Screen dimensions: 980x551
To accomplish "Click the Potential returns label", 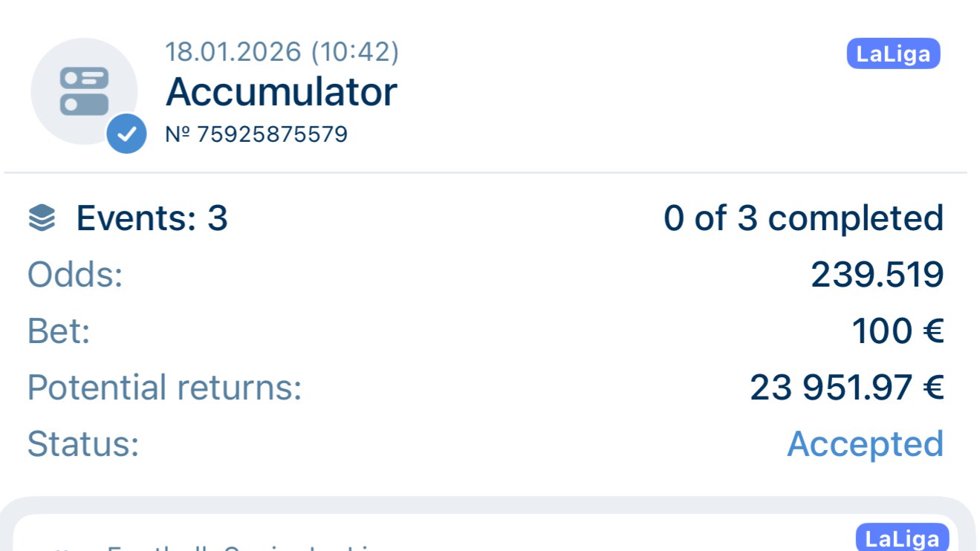I will (165, 388).
